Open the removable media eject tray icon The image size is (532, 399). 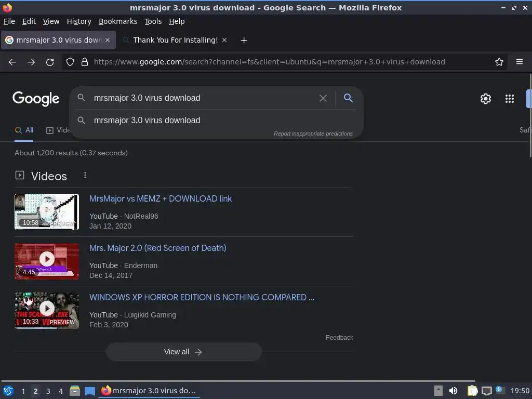click(x=438, y=391)
